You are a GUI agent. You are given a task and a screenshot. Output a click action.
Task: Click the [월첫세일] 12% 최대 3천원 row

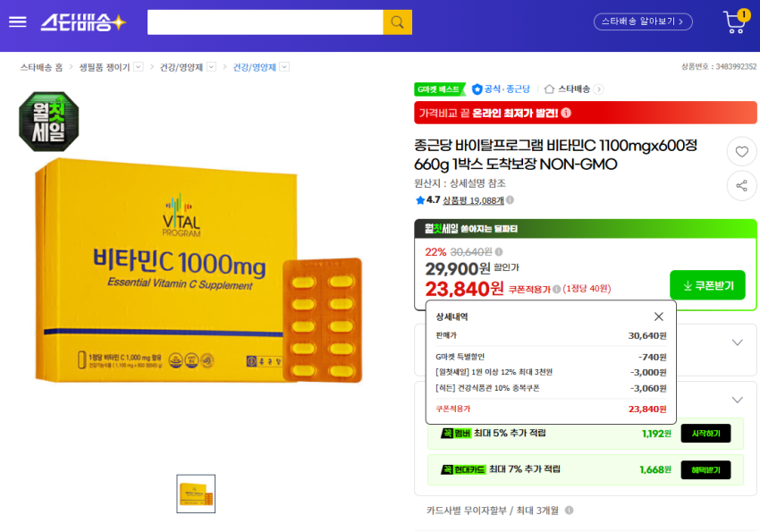tap(551, 373)
